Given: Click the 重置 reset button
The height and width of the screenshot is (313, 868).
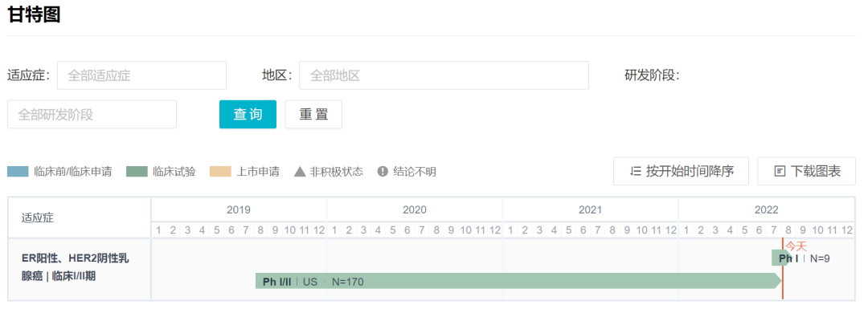Looking at the screenshot, I should pyautogui.click(x=314, y=115).
